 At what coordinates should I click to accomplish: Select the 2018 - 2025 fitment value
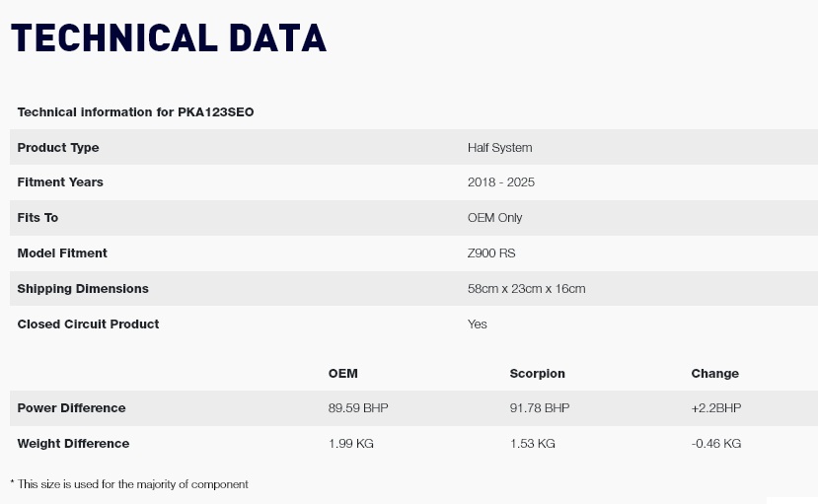(501, 181)
